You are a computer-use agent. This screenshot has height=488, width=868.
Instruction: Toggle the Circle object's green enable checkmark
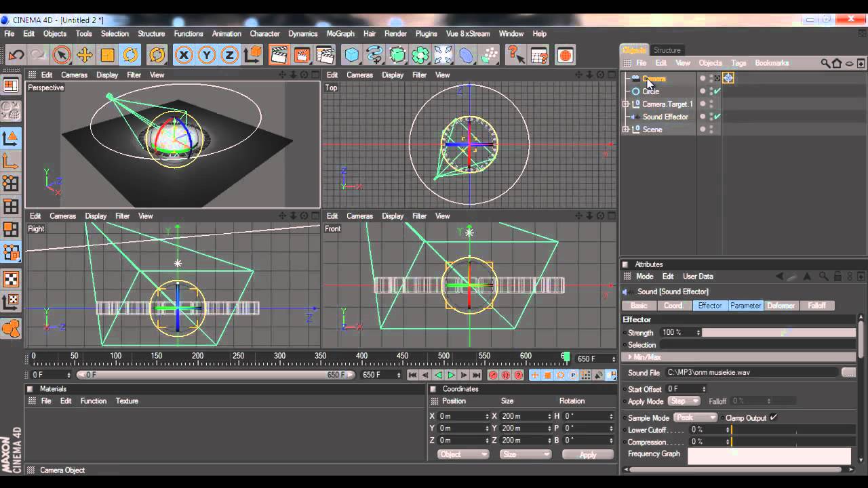coord(717,91)
